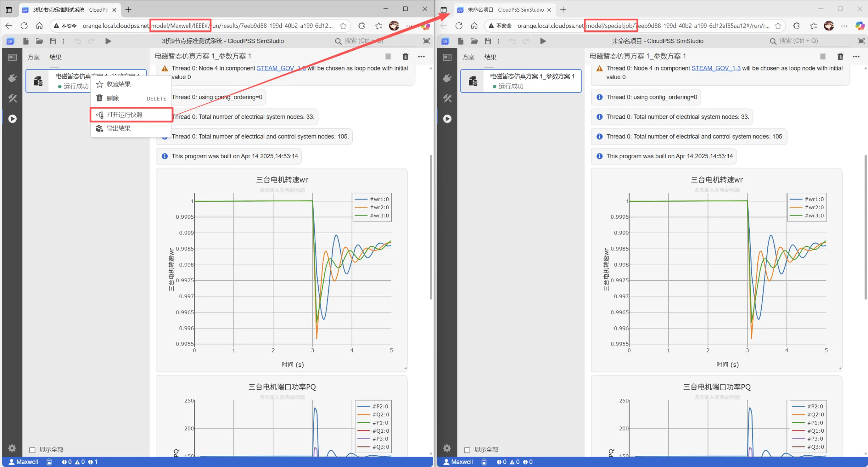This screenshot has height=467, width=868.
Task: Expand toolbar overflow dots in left window
Action: coord(64,41)
